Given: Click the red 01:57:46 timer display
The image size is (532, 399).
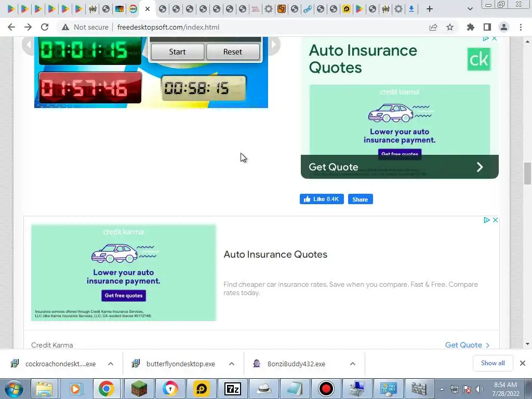Looking at the screenshot, I should [90, 87].
